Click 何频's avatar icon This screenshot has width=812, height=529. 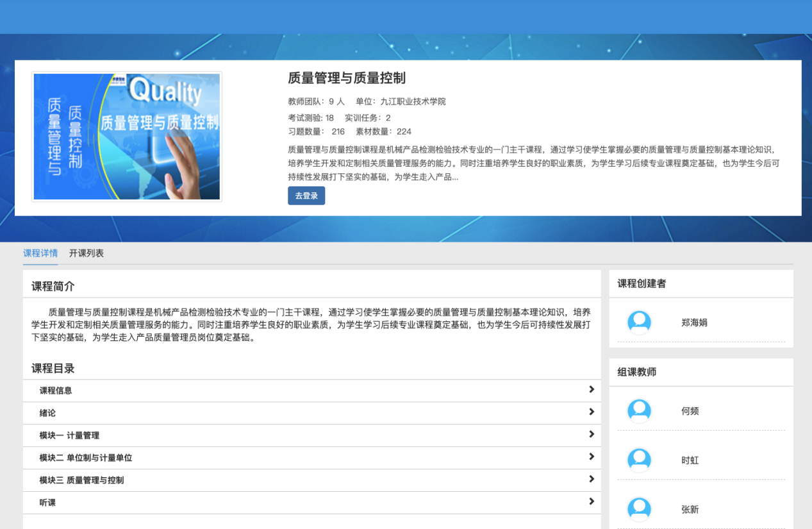[639, 411]
